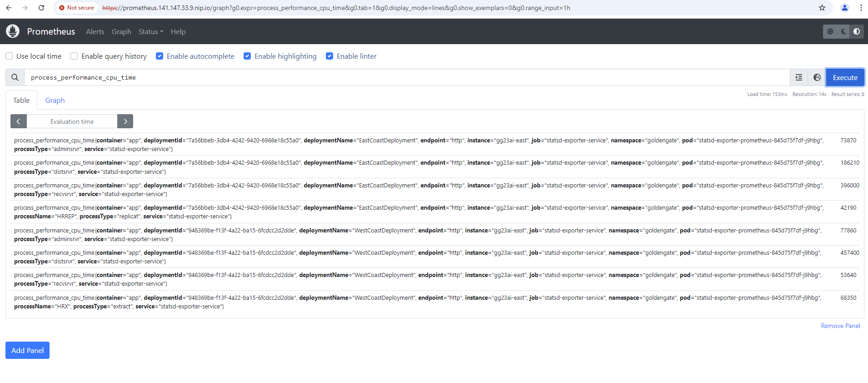Click the processType="extract" label
The image size is (868, 383).
pyautogui.click(x=103, y=307)
